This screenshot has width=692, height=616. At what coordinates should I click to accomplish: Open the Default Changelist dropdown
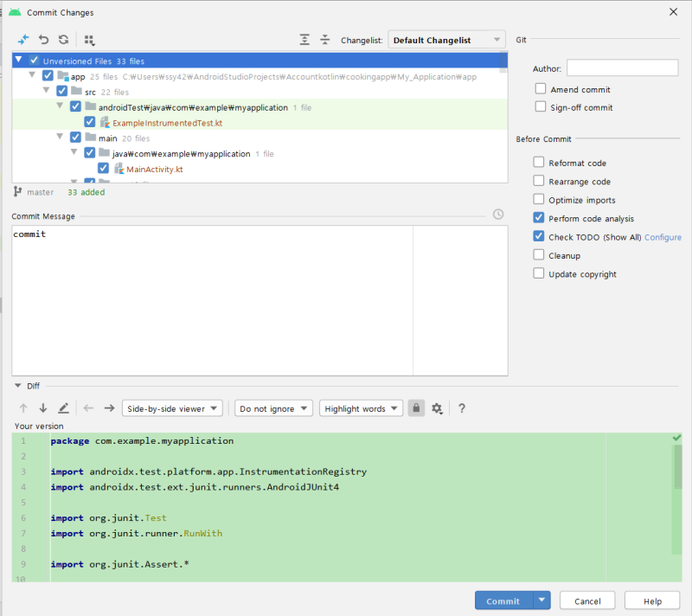(x=446, y=39)
